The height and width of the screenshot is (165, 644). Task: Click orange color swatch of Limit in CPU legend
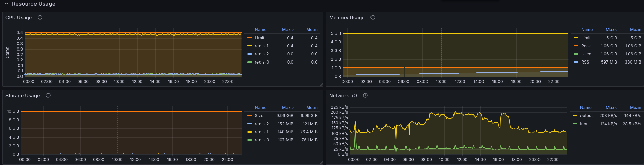click(250, 38)
